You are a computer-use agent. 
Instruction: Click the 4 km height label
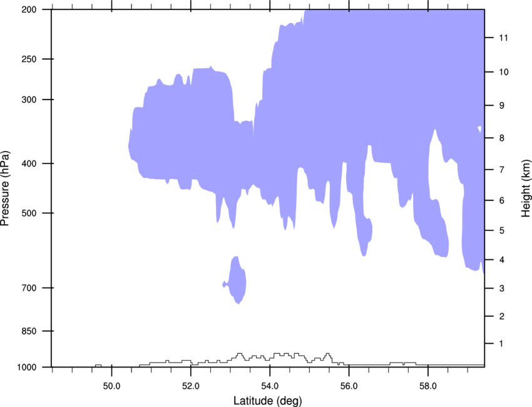click(502, 260)
